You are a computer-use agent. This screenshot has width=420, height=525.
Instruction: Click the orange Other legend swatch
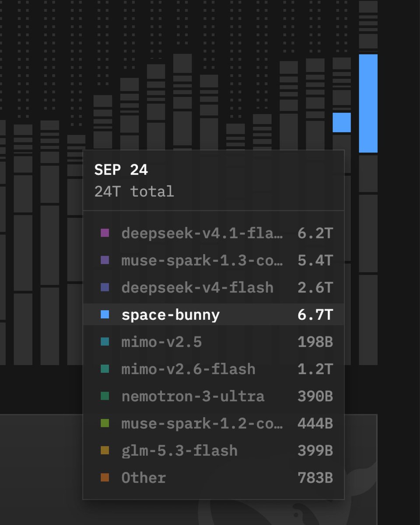tap(105, 477)
